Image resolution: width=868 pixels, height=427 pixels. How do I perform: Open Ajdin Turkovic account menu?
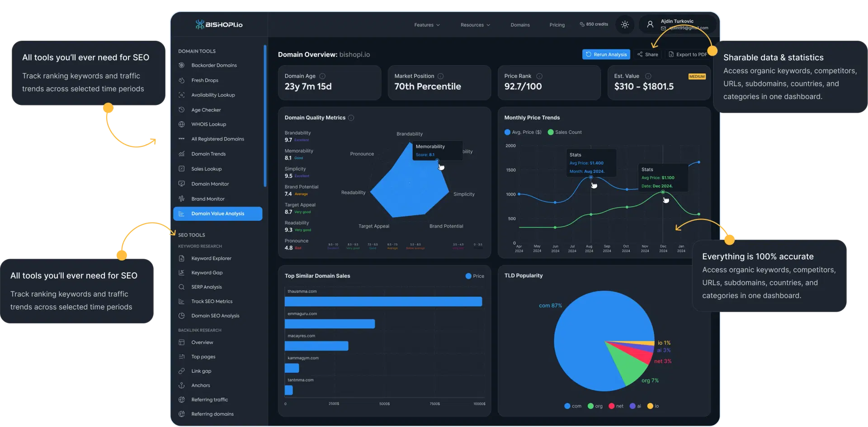coord(678,24)
